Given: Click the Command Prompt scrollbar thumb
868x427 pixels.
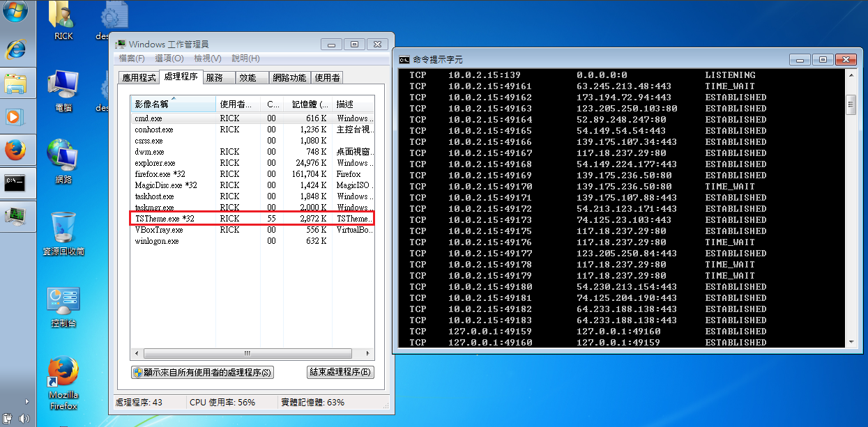Looking at the screenshot, I should coord(851,105).
